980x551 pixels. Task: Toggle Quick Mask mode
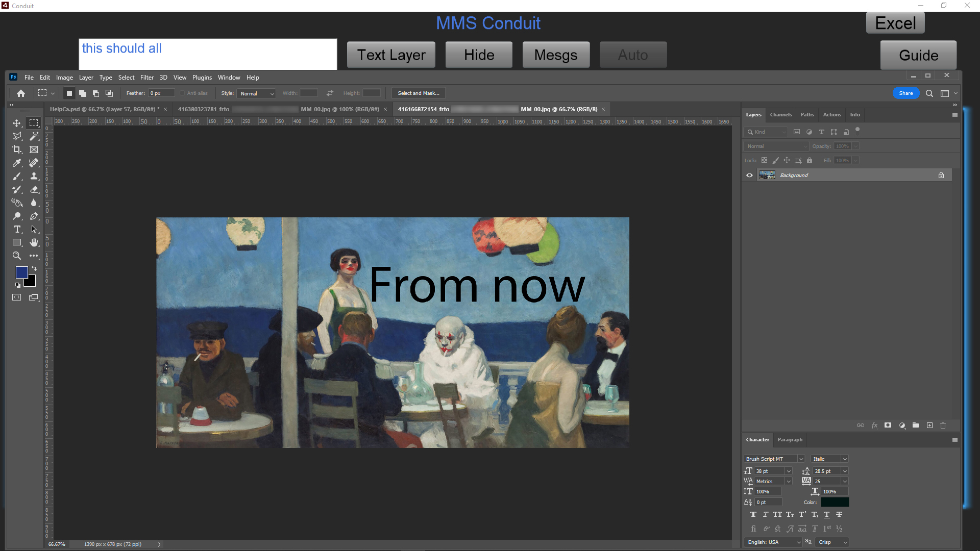pyautogui.click(x=17, y=297)
